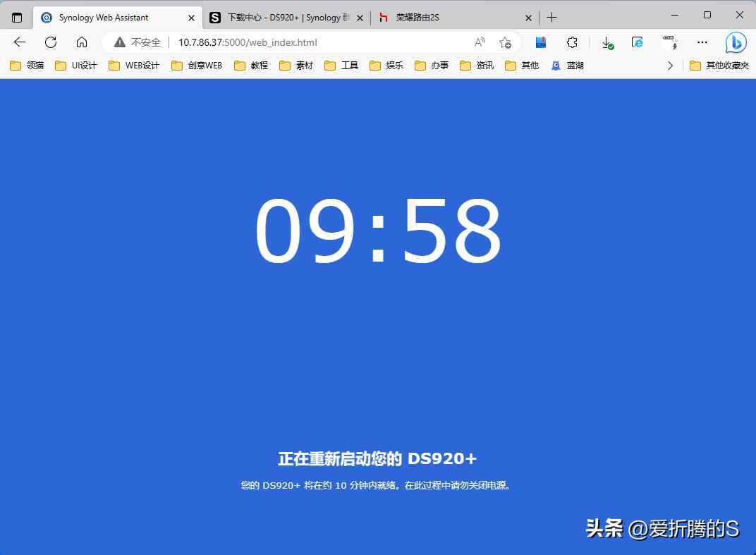Open the Collections icon in the toolbar
Screen dimensions: 756x555
(540, 42)
